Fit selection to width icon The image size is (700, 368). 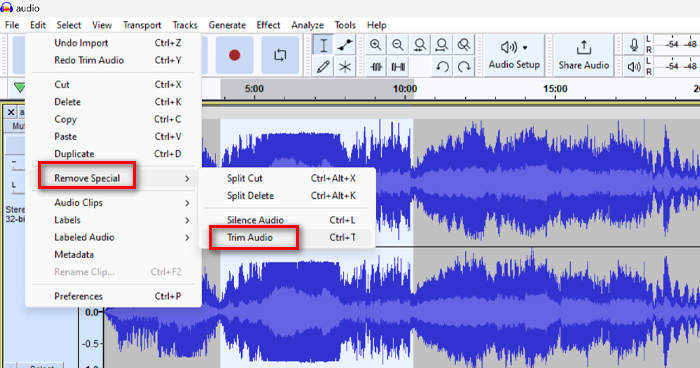click(420, 45)
